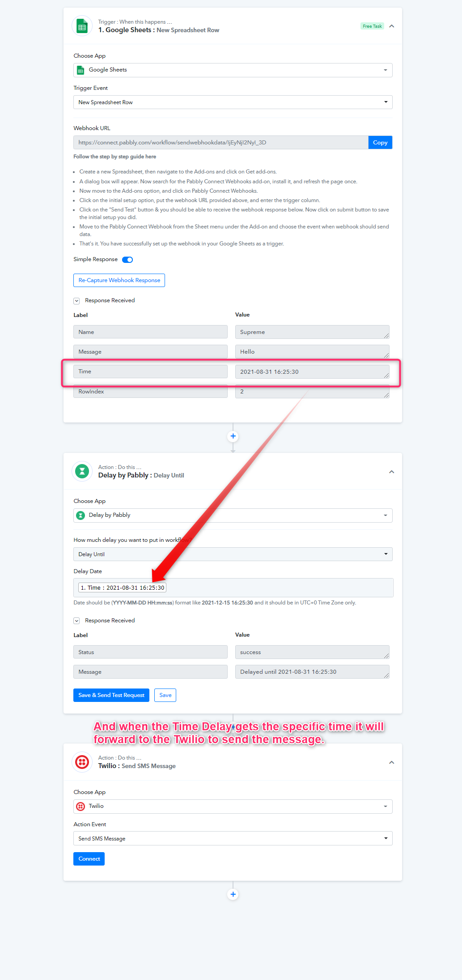Open the Delay Until dropdown
Screen dimensions: 462x980
(233, 554)
